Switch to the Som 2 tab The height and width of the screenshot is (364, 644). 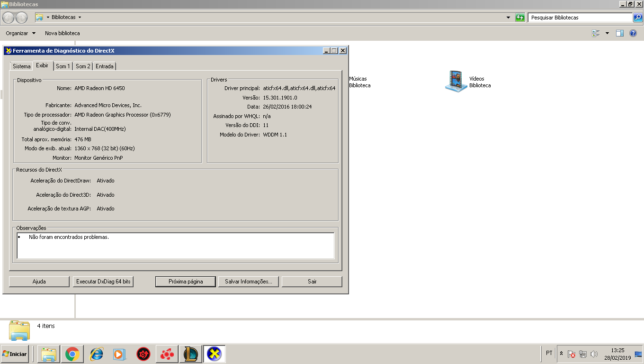click(x=83, y=66)
